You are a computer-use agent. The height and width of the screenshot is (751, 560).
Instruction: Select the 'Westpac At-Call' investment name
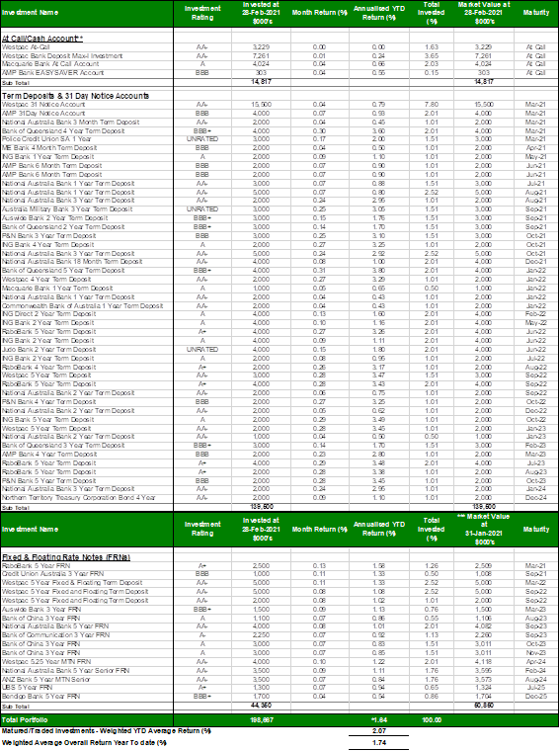[x=26, y=47]
